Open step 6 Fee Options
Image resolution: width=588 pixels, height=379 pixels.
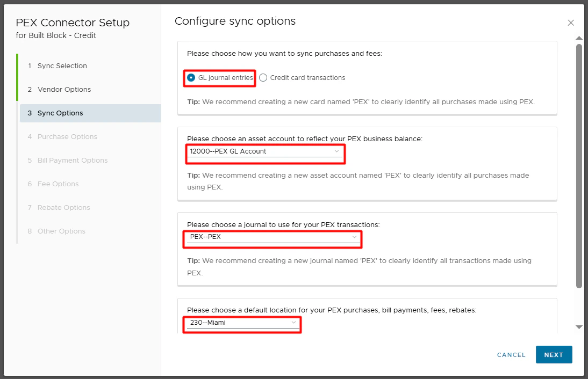[x=90, y=184]
